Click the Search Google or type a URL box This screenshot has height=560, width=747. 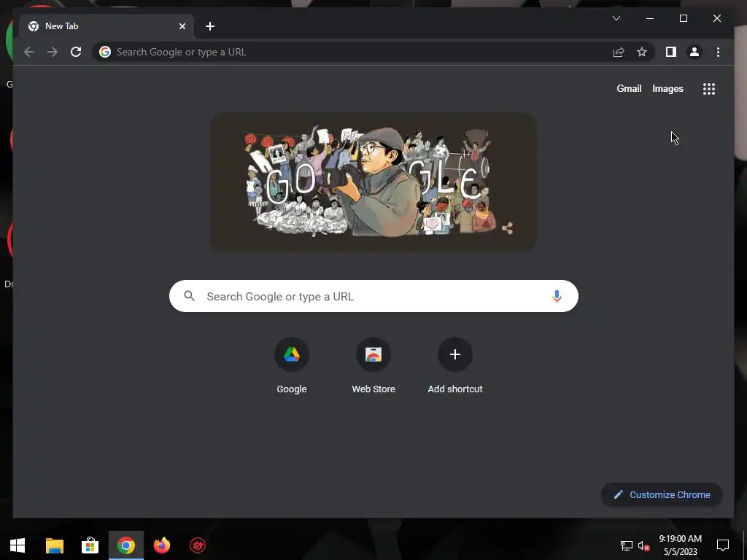pyautogui.click(x=373, y=296)
